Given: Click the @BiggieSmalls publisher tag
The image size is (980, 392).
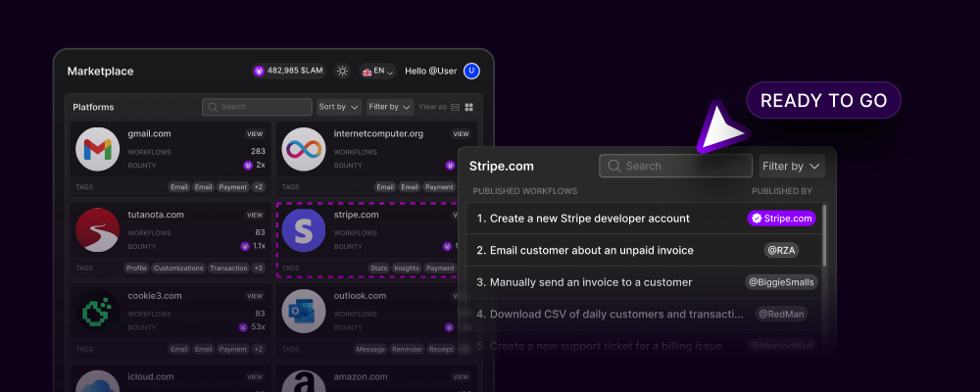Looking at the screenshot, I should click(782, 282).
